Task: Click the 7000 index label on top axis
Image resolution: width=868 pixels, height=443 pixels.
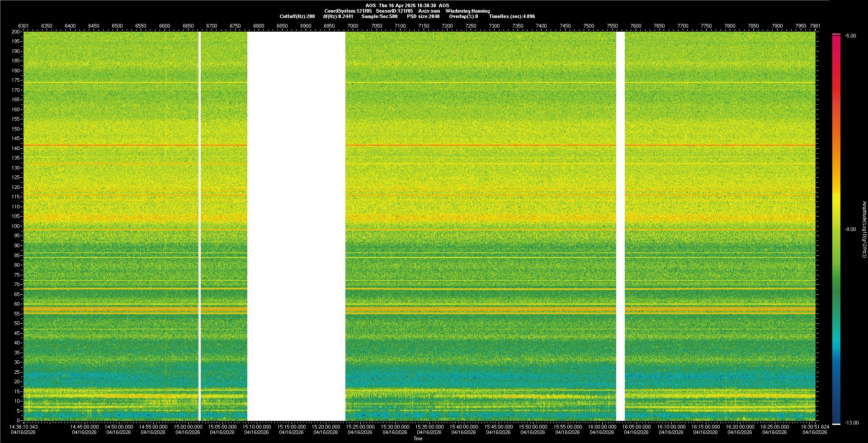Action: coord(353,26)
